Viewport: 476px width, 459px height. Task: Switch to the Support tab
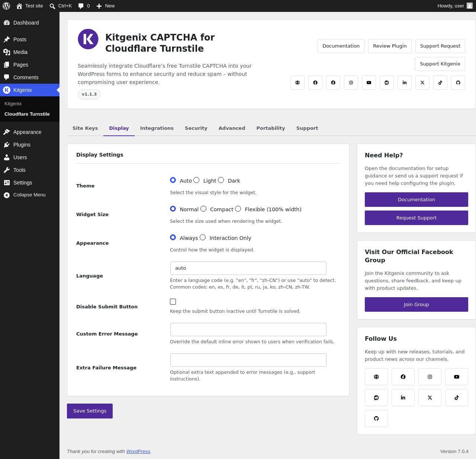click(x=307, y=128)
